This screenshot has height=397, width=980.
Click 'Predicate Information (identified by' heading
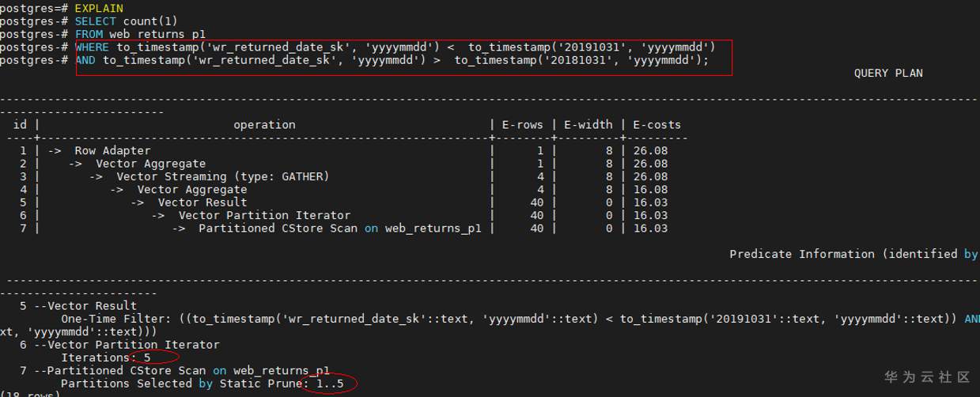(x=854, y=254)
